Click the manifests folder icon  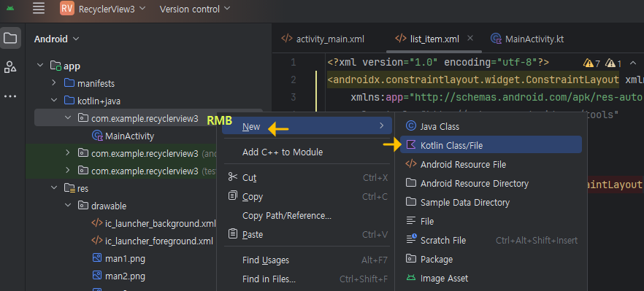[69, 83]
